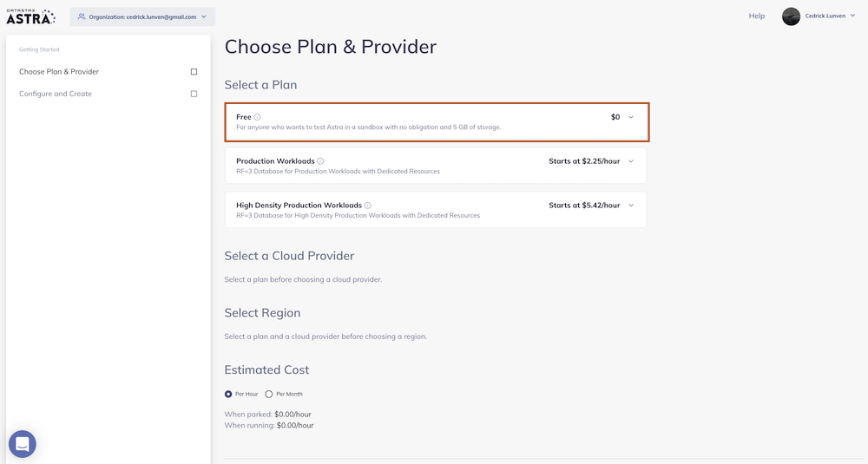Screen dimensions: 868x464
Task: Expand the Free plan chevron
Action: click(631, 117)
